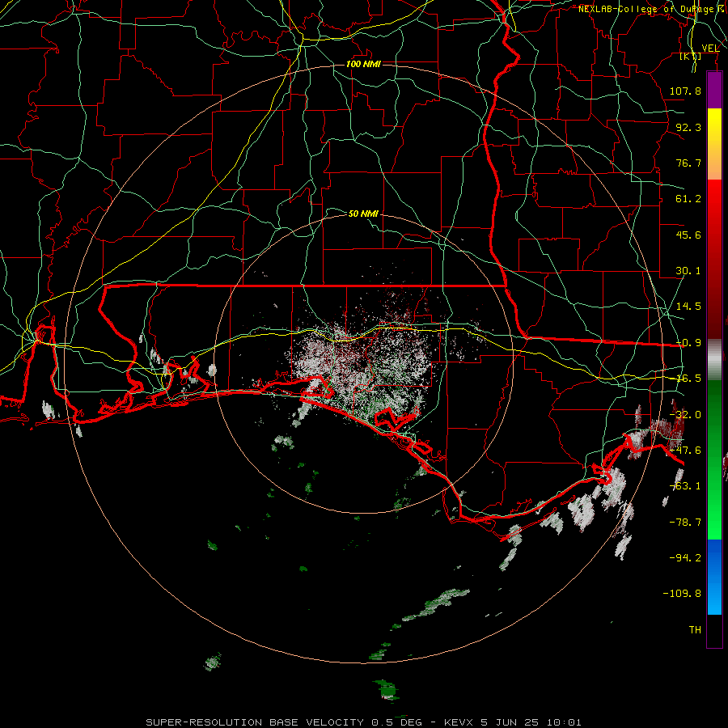Click the red segment of the velocity scale

714,260
